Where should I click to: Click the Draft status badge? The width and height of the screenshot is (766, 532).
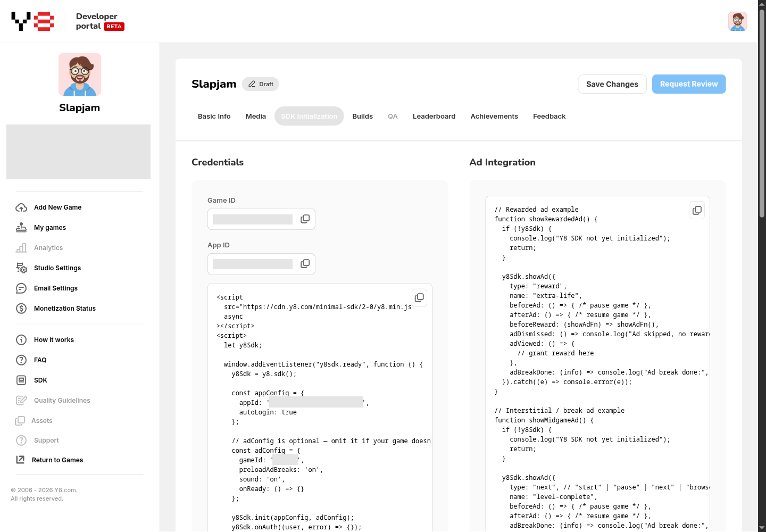261,84
